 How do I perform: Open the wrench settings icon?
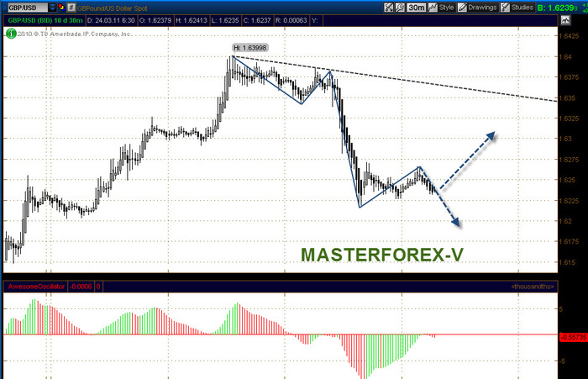400,8
